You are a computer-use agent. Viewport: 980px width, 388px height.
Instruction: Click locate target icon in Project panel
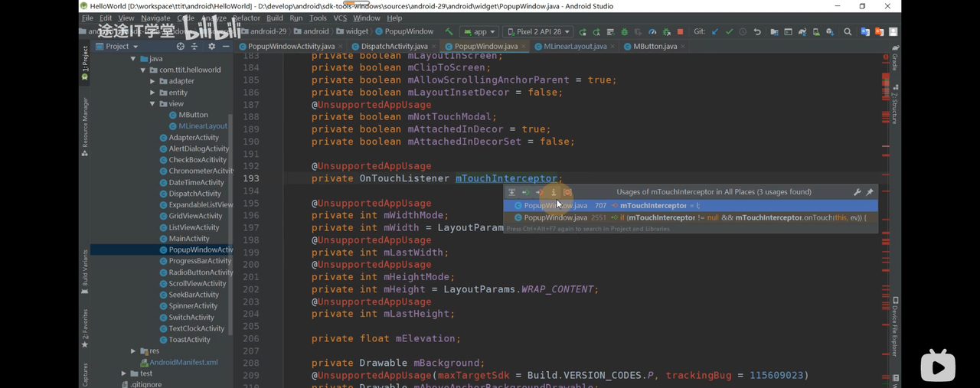181,47
